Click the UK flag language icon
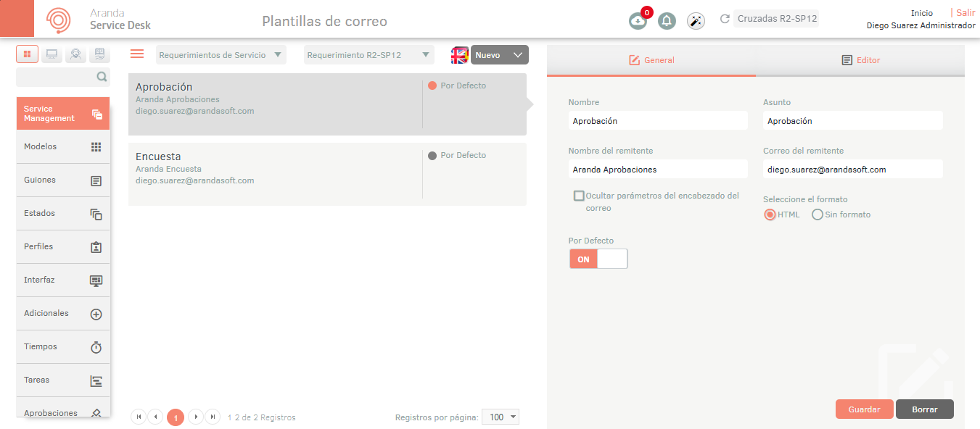The height and width of the screenshot is (429, 980). pyautogui.click(x=459, y=55)
